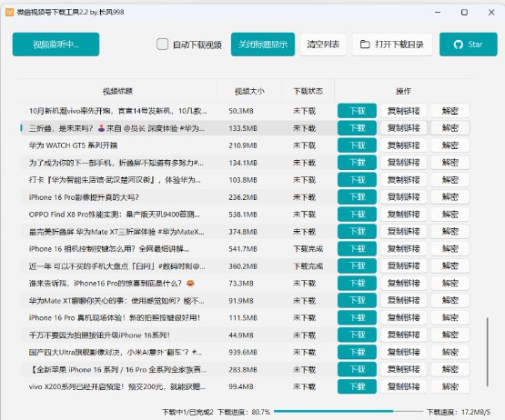Click the 939.6MB size cell
Screen dimensions: 505x420
pos(243,353)
